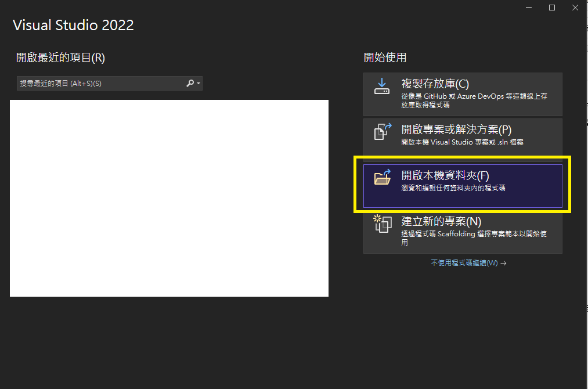Expand the search options dropdown arrow

[x=199, y=83]
